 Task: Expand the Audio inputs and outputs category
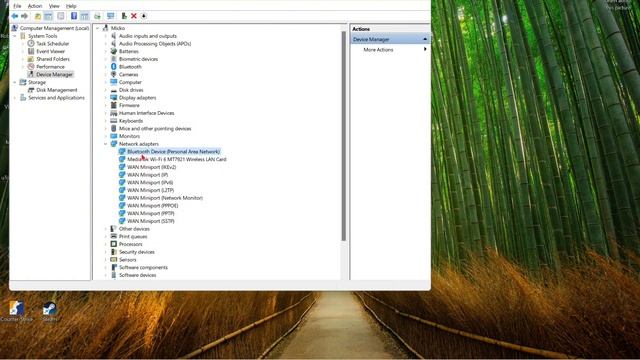pos(105,36)
